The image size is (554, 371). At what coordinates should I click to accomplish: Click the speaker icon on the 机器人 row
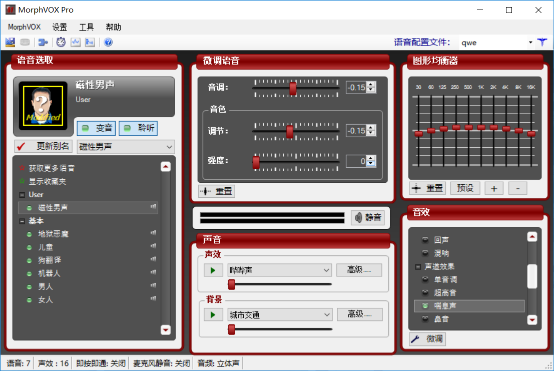153,272
